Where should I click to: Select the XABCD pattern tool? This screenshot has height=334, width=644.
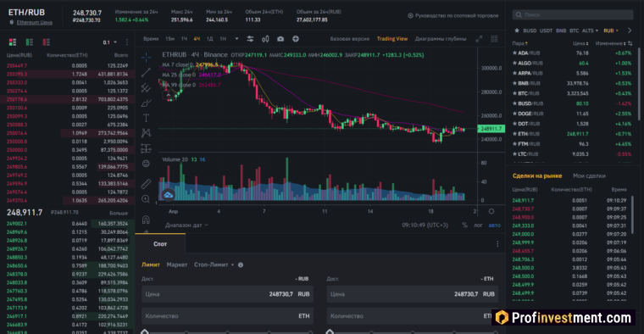tap(147, 133)
